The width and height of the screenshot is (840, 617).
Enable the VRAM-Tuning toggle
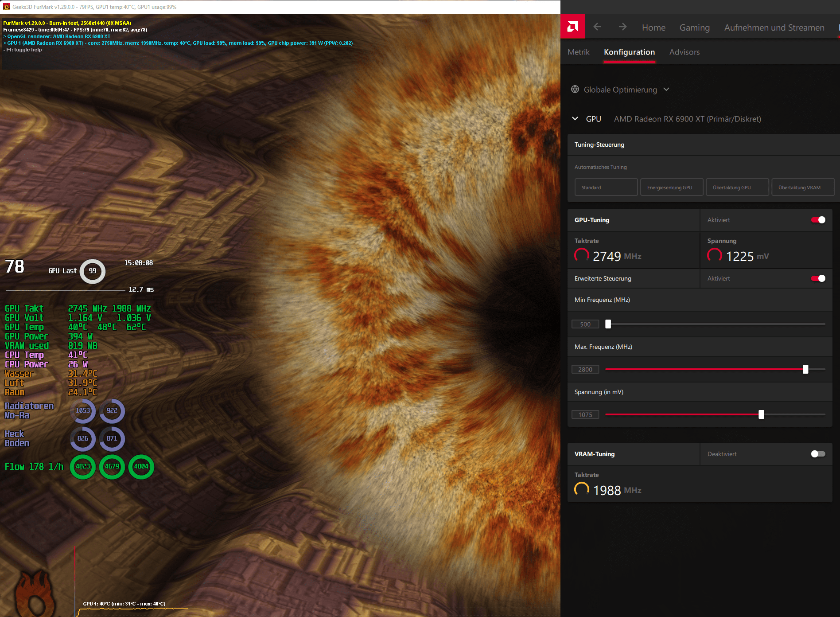pyautogui.click(x=818, y=454)
